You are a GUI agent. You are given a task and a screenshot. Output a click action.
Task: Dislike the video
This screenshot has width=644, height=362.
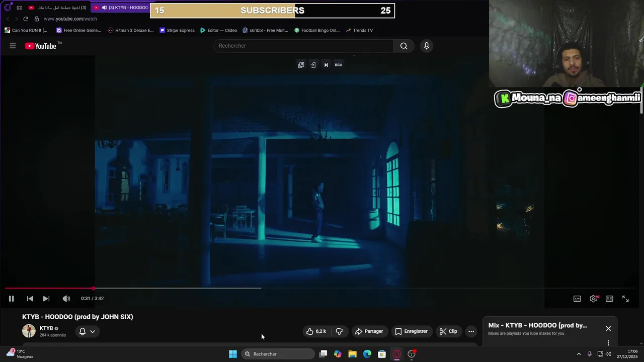point(339,331)
